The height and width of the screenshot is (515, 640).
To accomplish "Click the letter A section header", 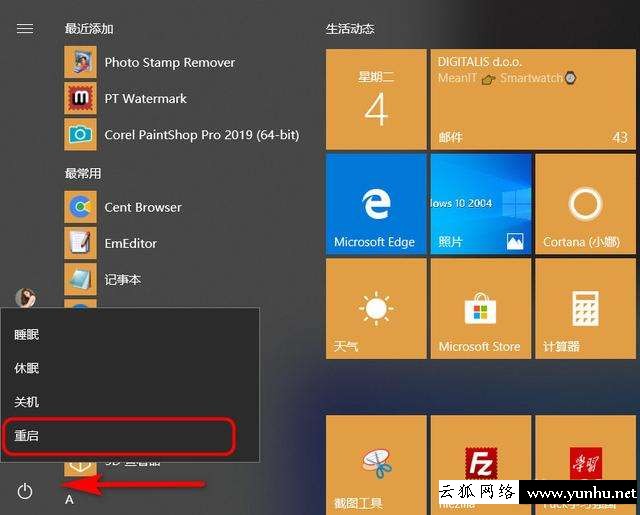I will click(69, 499).
